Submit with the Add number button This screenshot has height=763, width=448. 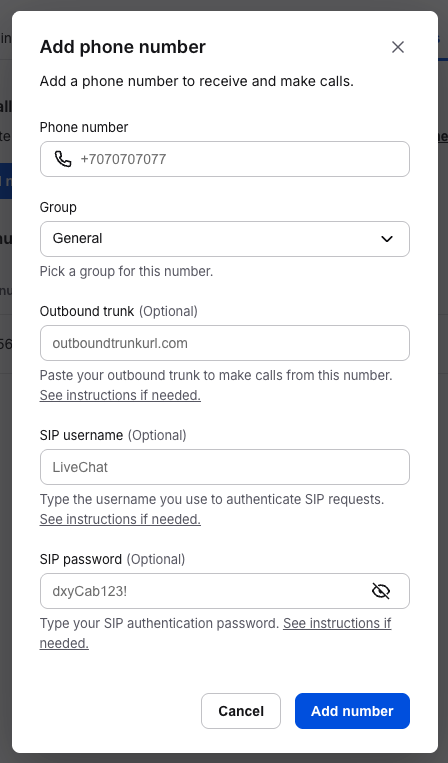point(352,711)
